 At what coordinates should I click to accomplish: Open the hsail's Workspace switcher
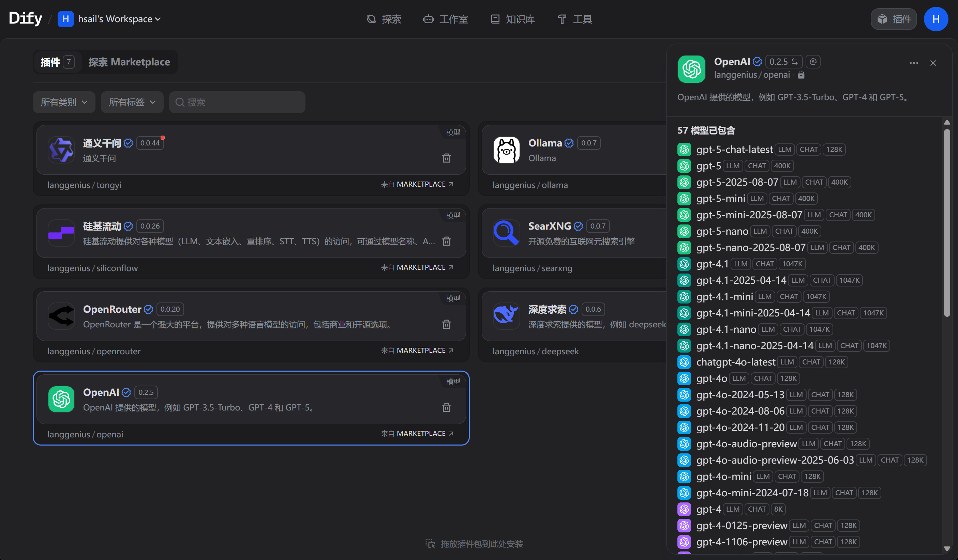click(x=109, y=19)
